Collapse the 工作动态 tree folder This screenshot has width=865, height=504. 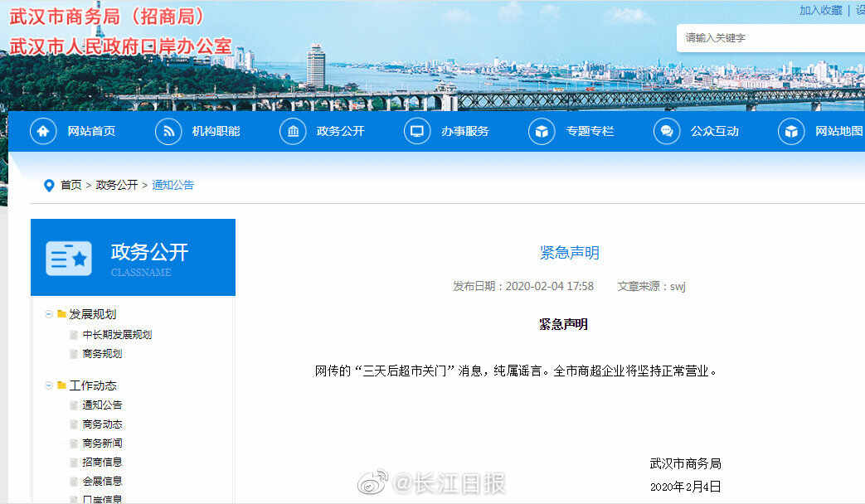tap(50, 385)
